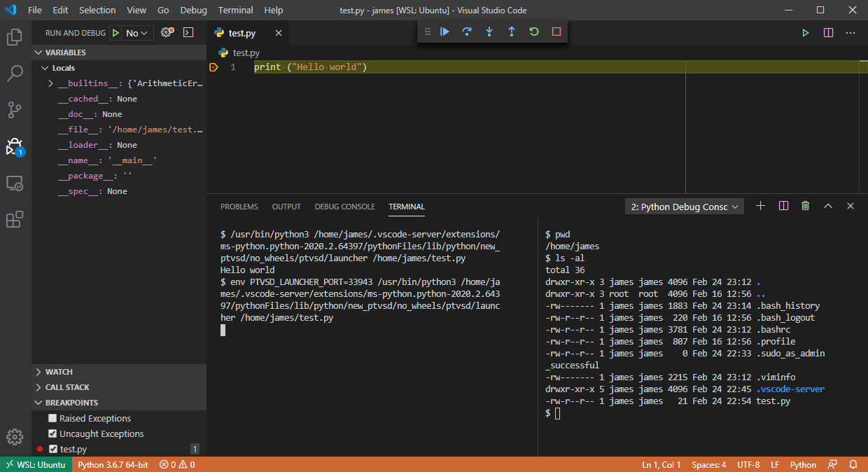Collapse the Locals scope
868x472 pixels.
tap(119, 68)
